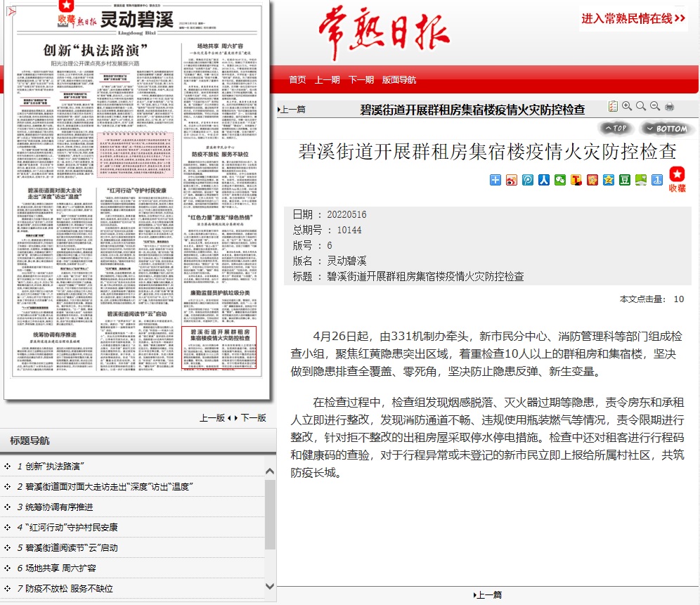This screenshot has height=605, width=700.
Task: Go to 上一期 in navigation bar
Action: click(327, 80)
